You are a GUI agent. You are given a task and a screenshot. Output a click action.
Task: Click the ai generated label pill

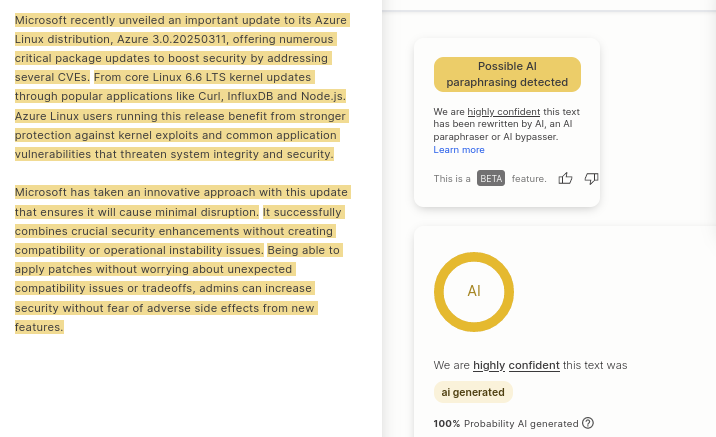(473, 392)
